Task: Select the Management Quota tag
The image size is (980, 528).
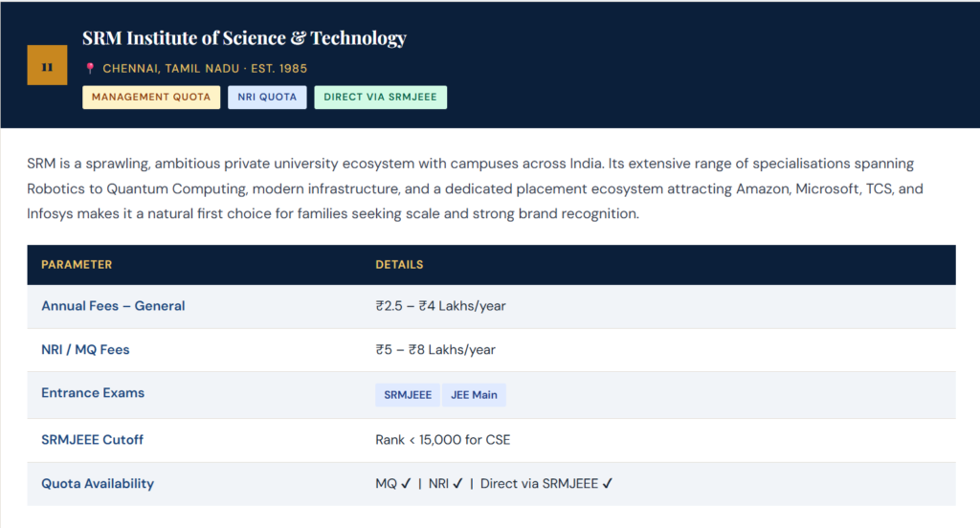Action: click(x=151, y=97)
